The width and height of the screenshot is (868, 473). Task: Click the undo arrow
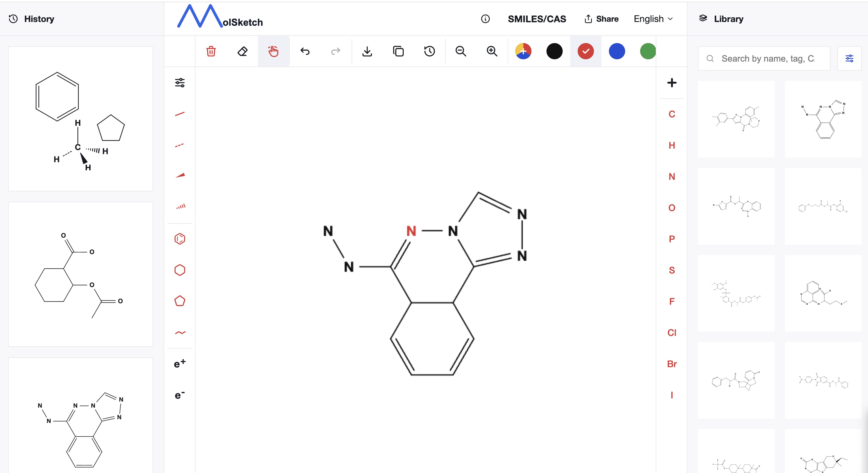(x=304, y=51)
